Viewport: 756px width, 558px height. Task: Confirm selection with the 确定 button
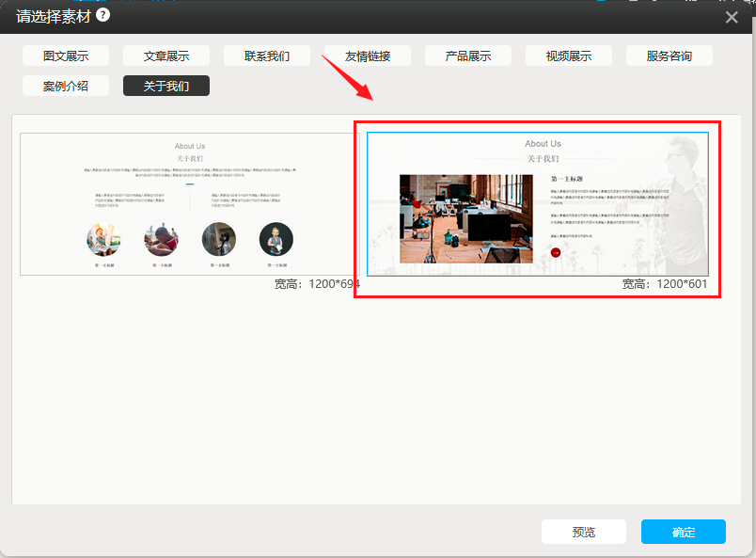[x=684, y=532]
